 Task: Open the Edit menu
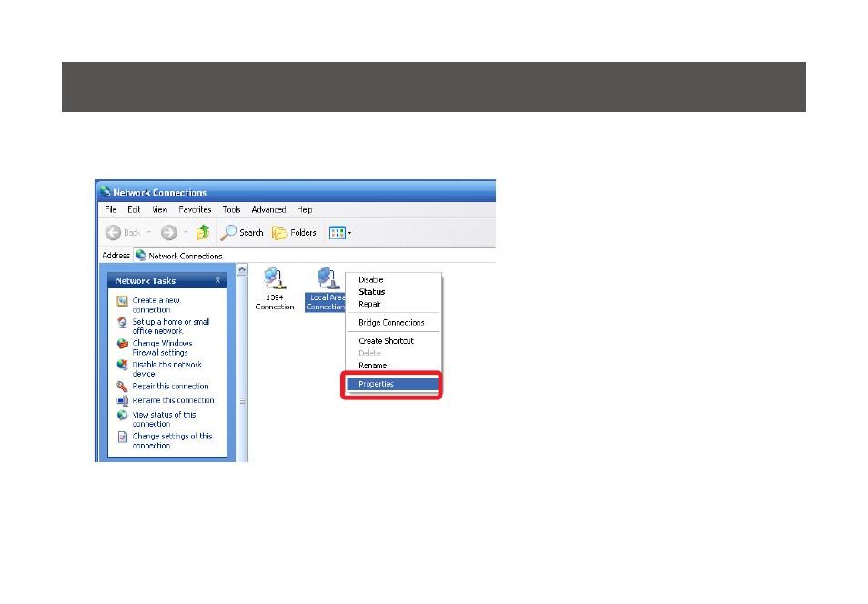click(134, 210)
